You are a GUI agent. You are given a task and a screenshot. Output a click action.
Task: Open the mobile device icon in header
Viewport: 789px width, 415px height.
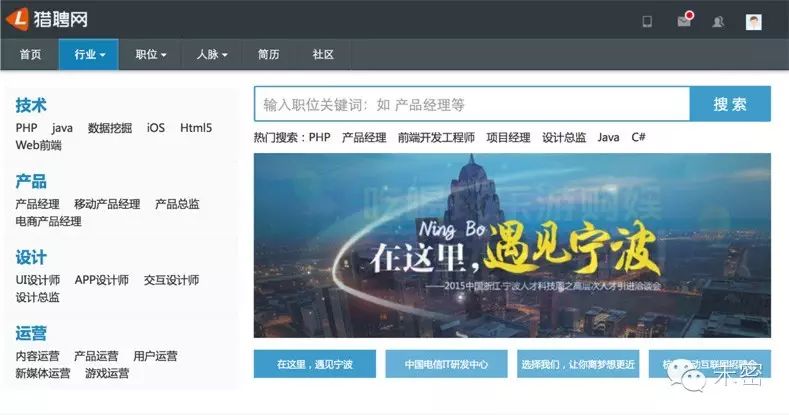(647, 22)
